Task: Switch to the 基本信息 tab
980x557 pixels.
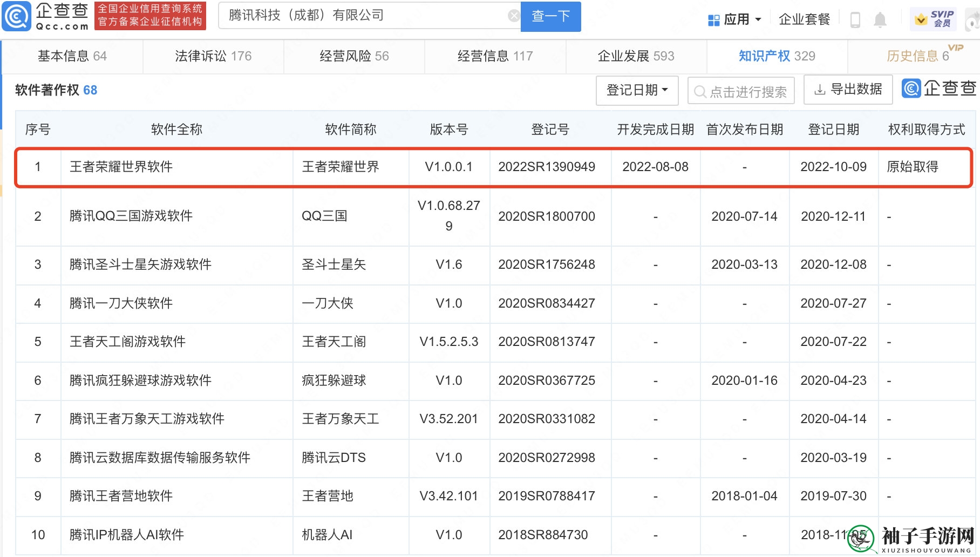Action: pos(72,56)
